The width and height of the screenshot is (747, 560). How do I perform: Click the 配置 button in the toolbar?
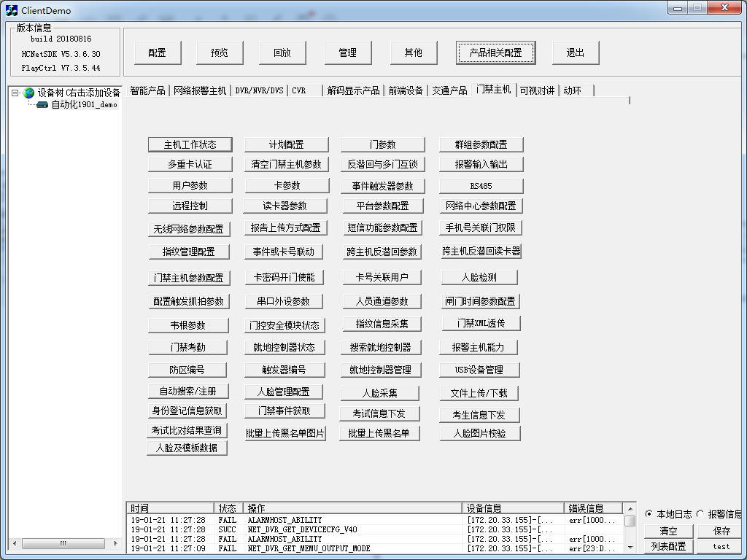[x=157, y=52]
